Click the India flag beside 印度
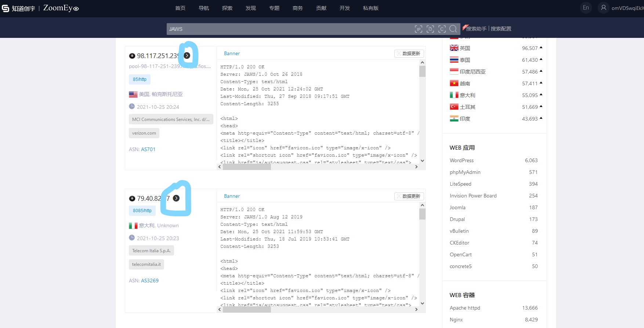Screen dimensions: 644x328 [454, 118]
